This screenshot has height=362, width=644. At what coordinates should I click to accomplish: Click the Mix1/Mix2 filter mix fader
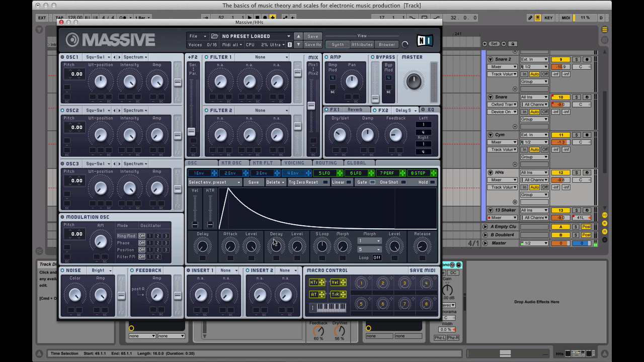311,106
